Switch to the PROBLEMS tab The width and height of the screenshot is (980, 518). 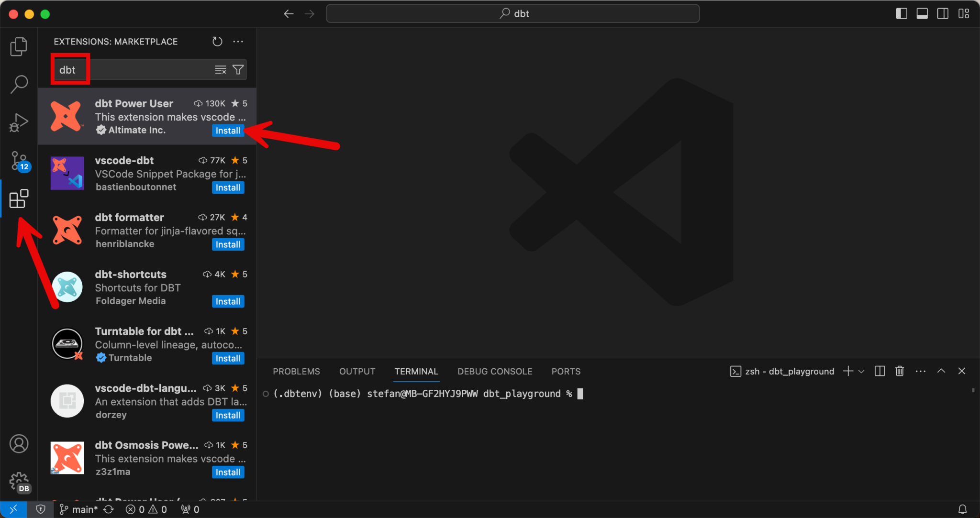296,371
